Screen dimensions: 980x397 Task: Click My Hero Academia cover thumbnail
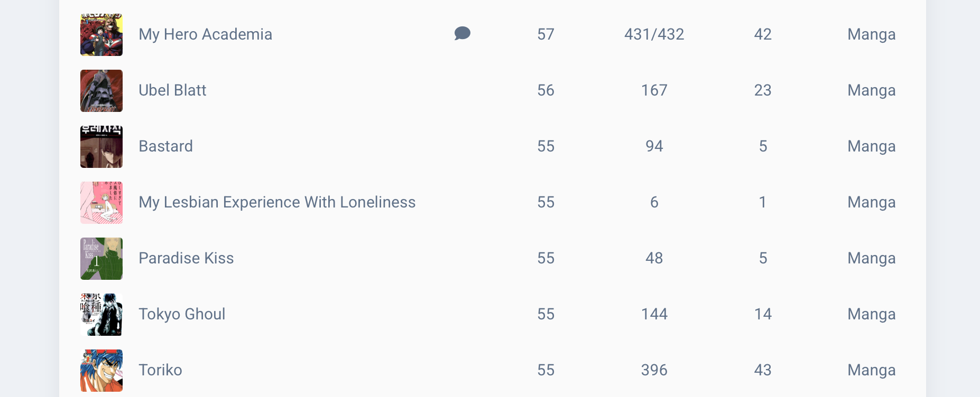[x=101, y=35]
